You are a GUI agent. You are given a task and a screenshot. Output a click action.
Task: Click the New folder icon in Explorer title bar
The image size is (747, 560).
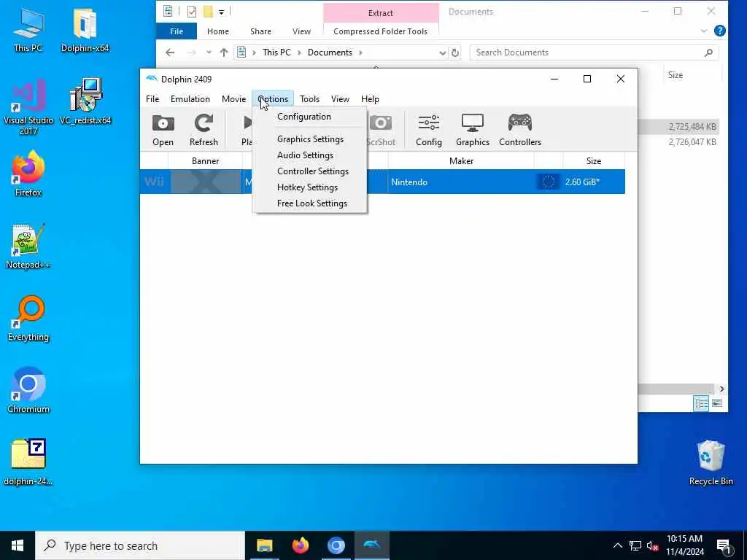[x=208, y=12]
